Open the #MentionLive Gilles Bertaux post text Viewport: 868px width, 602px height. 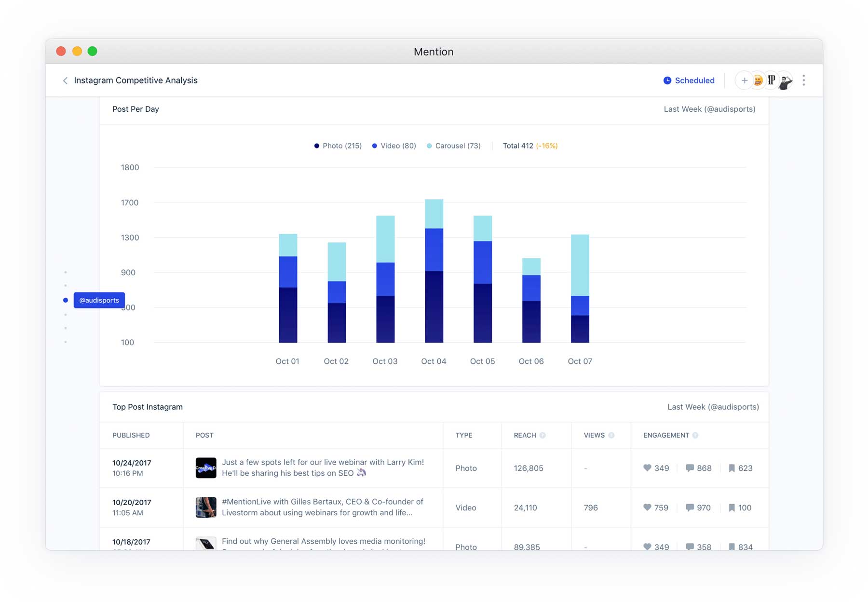click(322, 507)
